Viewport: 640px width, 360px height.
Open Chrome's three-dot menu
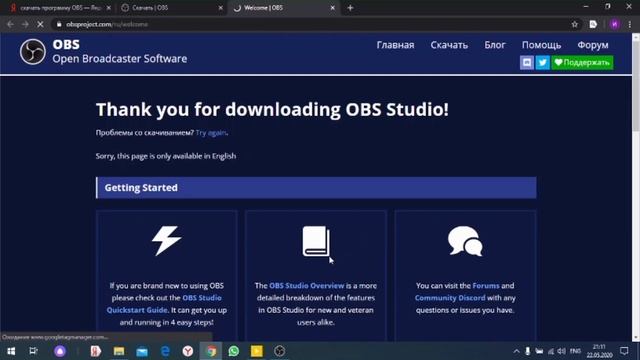630,24
